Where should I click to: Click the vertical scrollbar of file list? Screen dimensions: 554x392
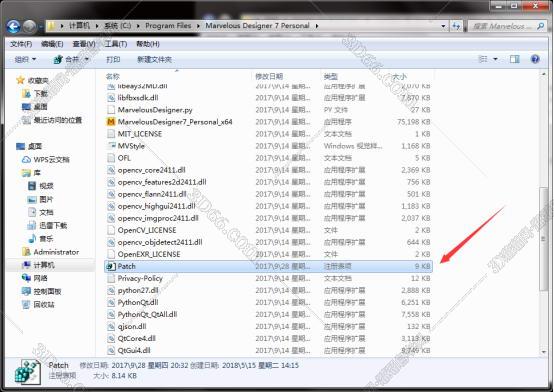tap(543, 212)
